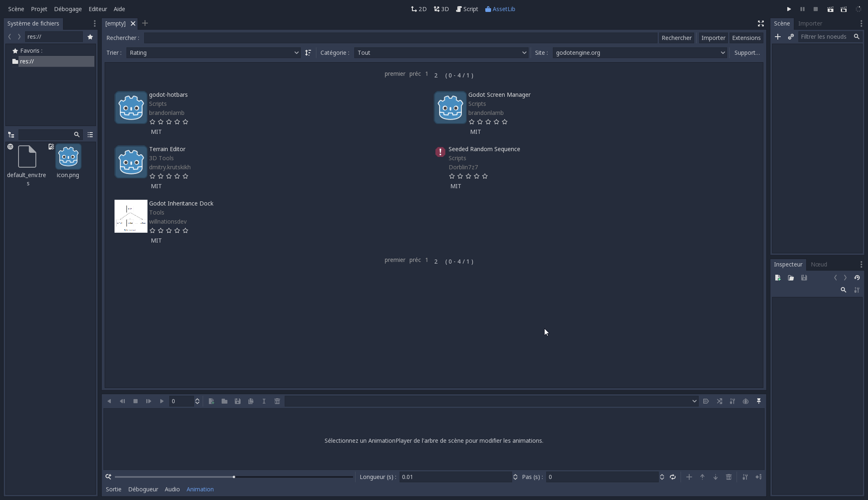Toggle distraction-free fullscreen mode icon
The width and height of the screenshot is (868, 500).
pos(760,23)
